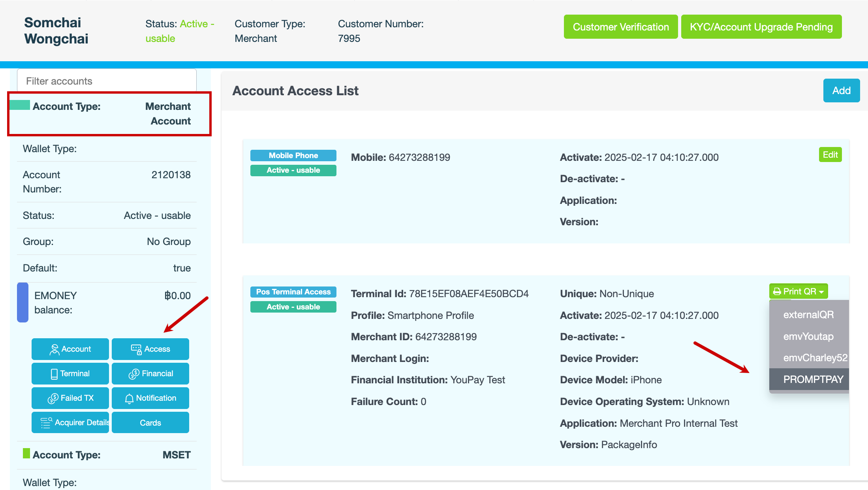The height and width of the screenshot is (490, 868).
Task: Click the Acquirer Details list-search icon
Action: point(46,423)
